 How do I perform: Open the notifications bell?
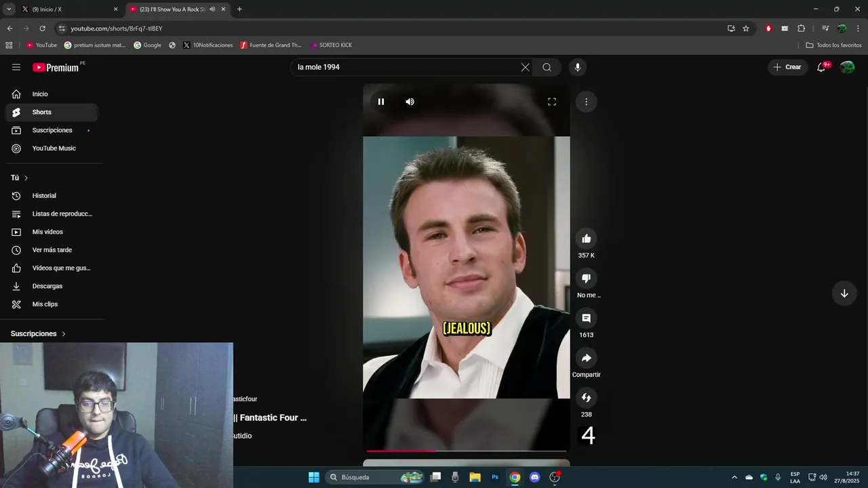[x=821, y=67]
